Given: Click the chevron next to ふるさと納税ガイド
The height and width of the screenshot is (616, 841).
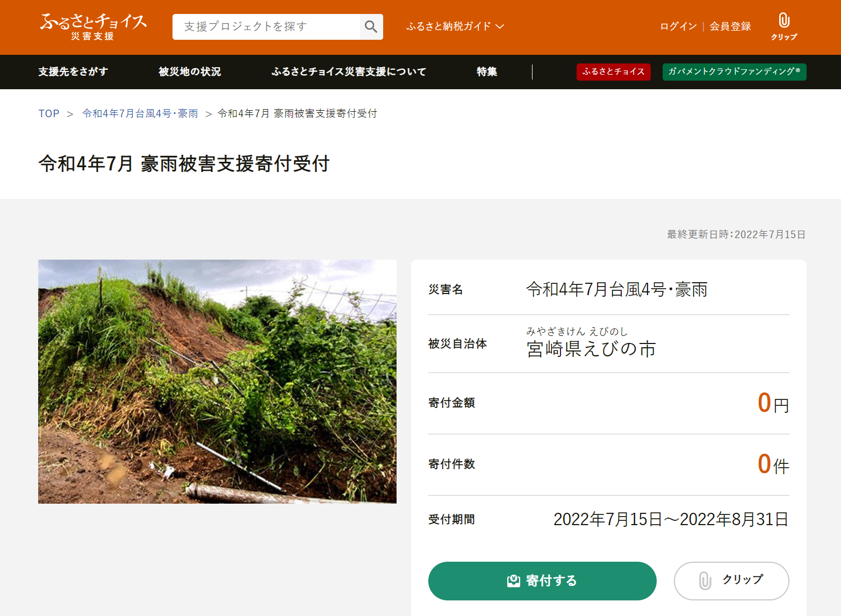Looking at the screenshot, I should pos(500,26).
